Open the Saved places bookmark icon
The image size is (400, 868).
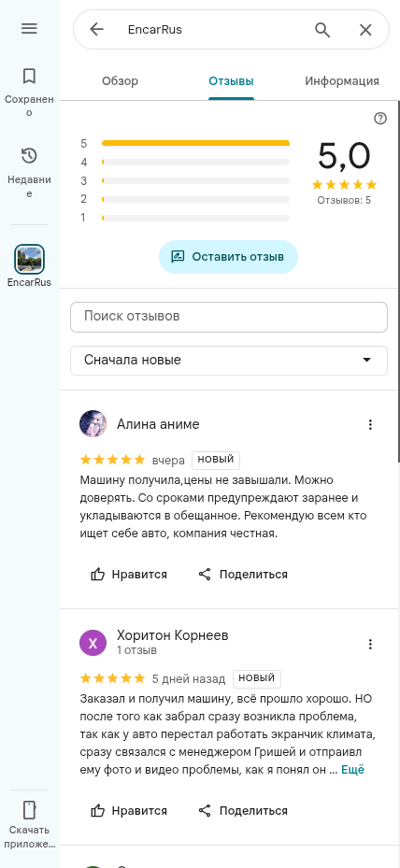(x=29, y=76)
